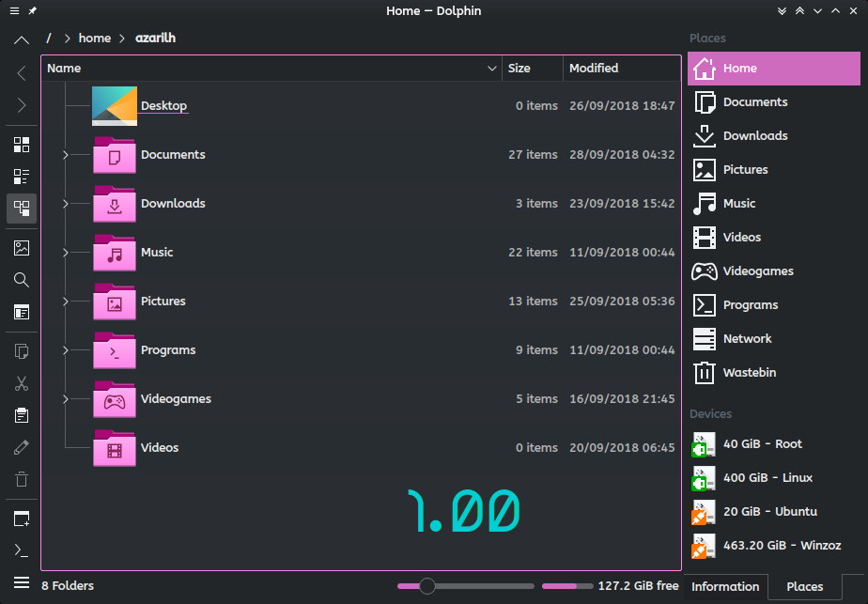
Task: Click home in the breadcrumb path
Action: point(95,39)
